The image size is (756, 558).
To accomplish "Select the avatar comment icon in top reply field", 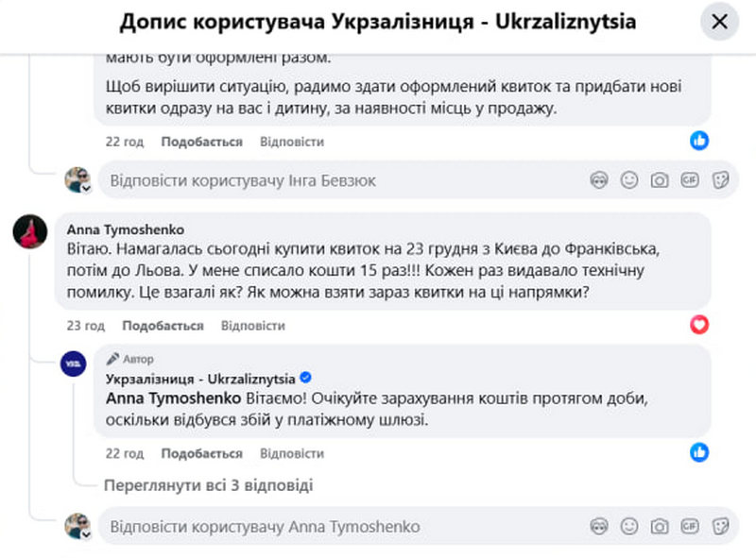I will (x=597, y=179).
